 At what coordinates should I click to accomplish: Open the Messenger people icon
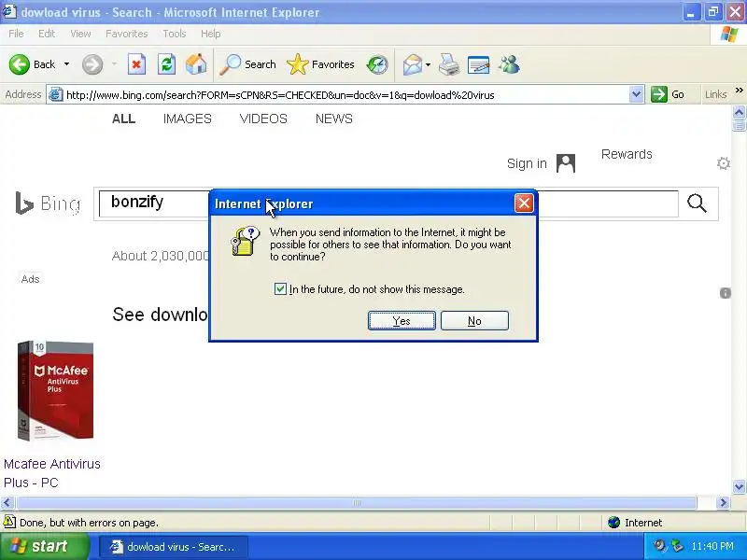click(x=509, y=64)
